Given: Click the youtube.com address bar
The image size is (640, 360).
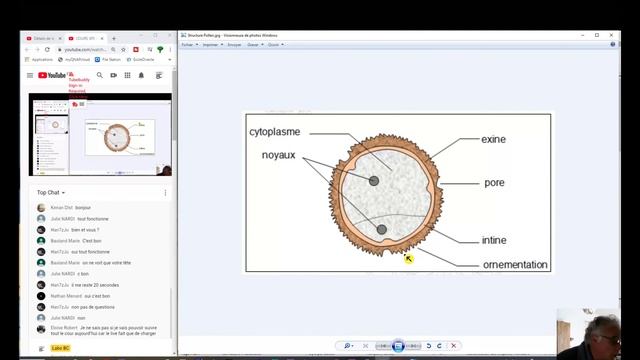Looking at the screenshot, I should (x=85, y=49).
